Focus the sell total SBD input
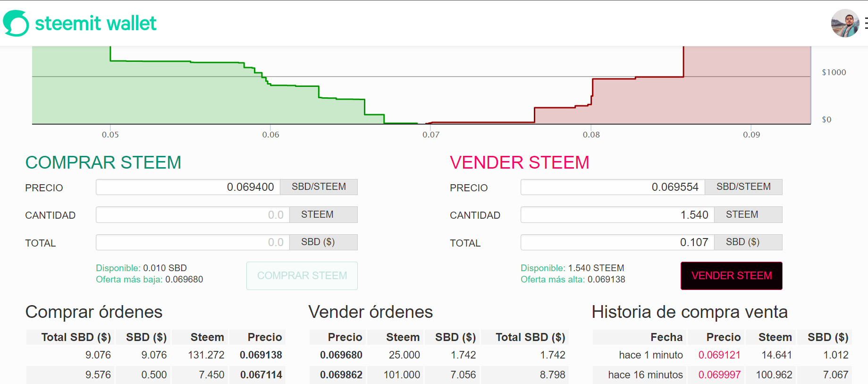This screenshot has width=868, height=384. 617,242
